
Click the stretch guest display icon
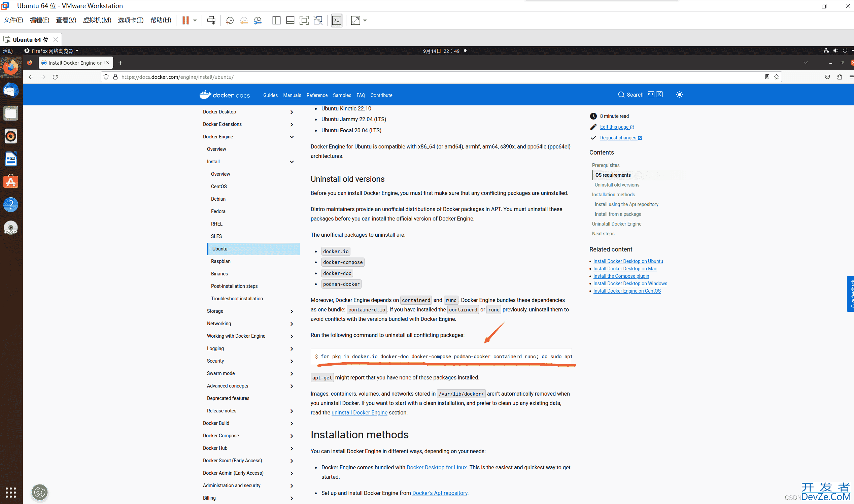(x=355, y=21)
